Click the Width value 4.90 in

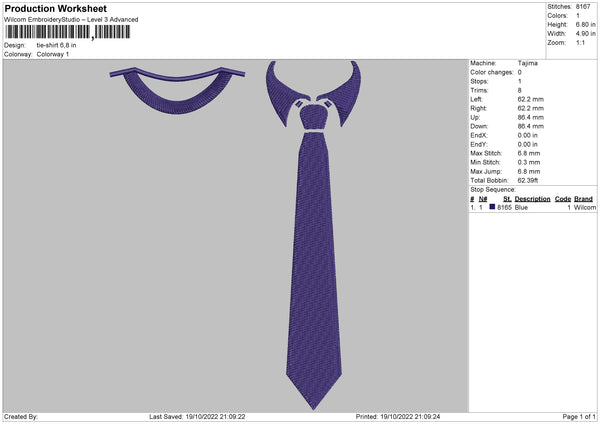pos(585,34)
